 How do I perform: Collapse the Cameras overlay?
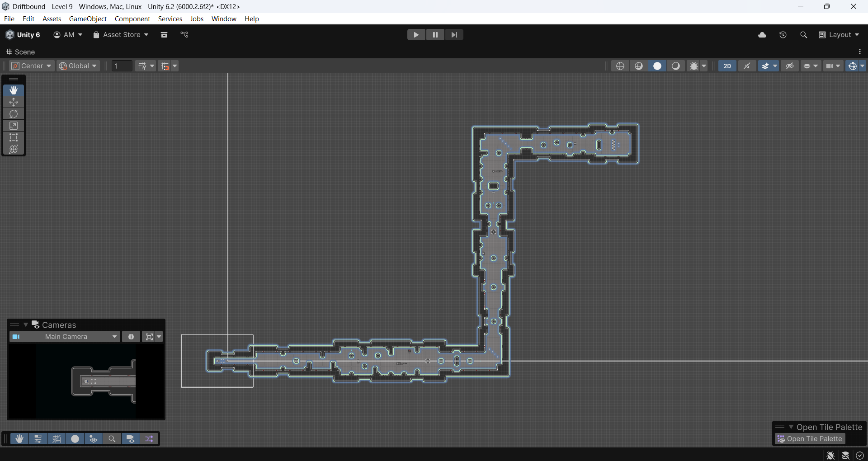(26, 325)
